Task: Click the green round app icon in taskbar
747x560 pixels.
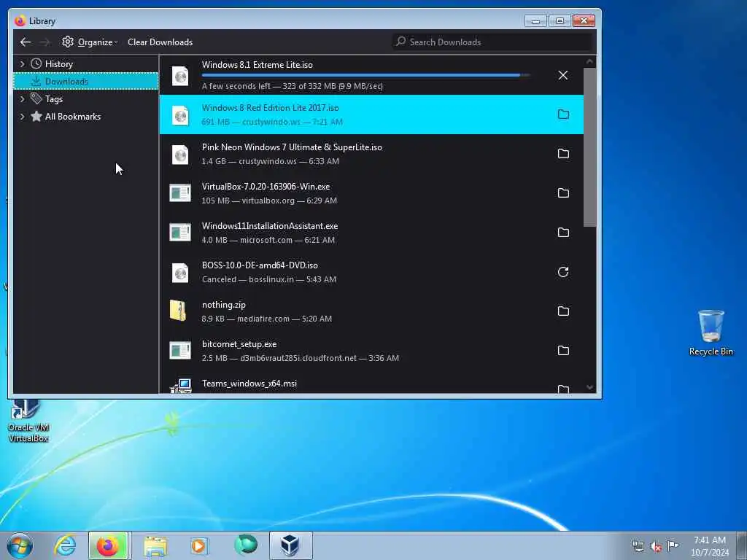Action: pos(246,545)
